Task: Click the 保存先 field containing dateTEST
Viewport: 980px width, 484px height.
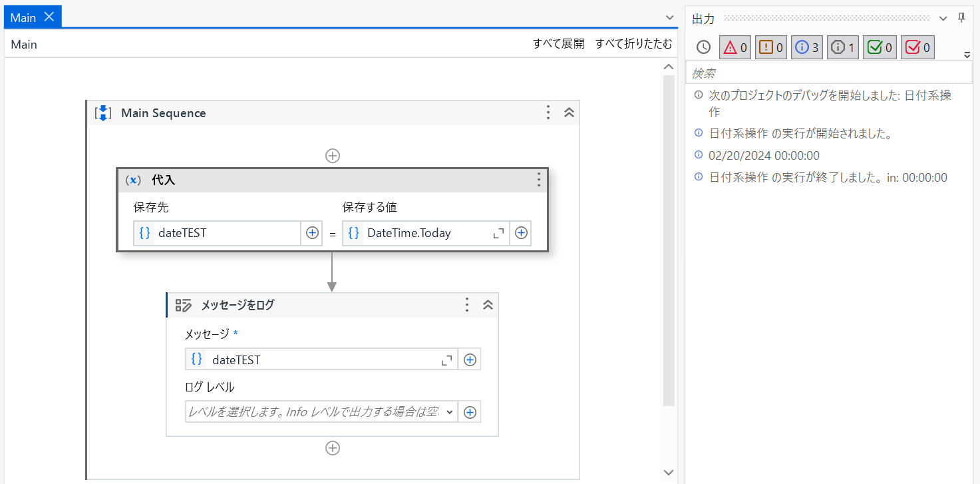Action: [218, 233]
